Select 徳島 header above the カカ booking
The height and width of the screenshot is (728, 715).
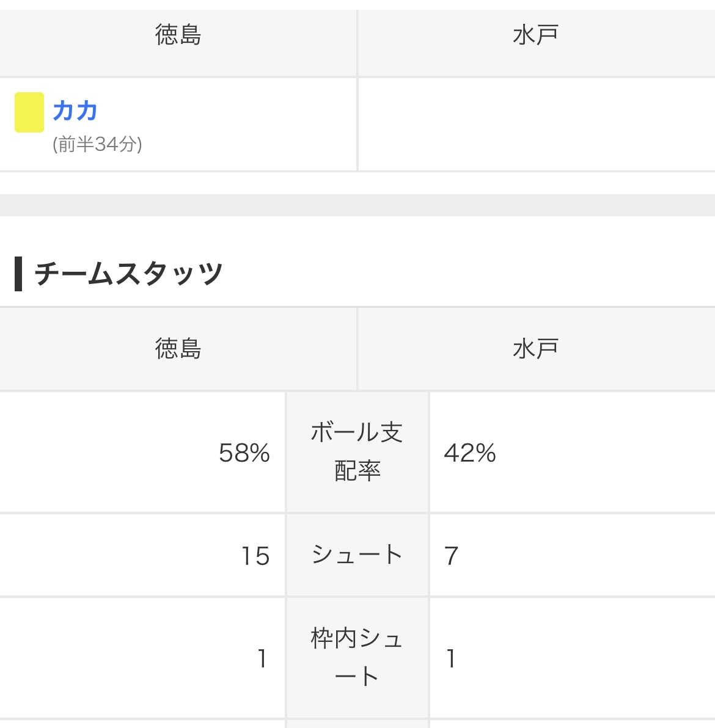tap(178, 35)
